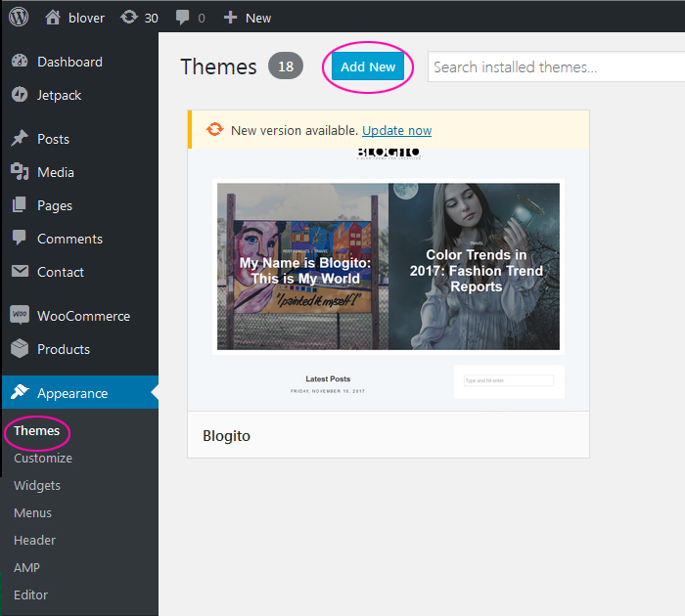
Task: Click the Themes page heading
Action: (x=218, y=66)
